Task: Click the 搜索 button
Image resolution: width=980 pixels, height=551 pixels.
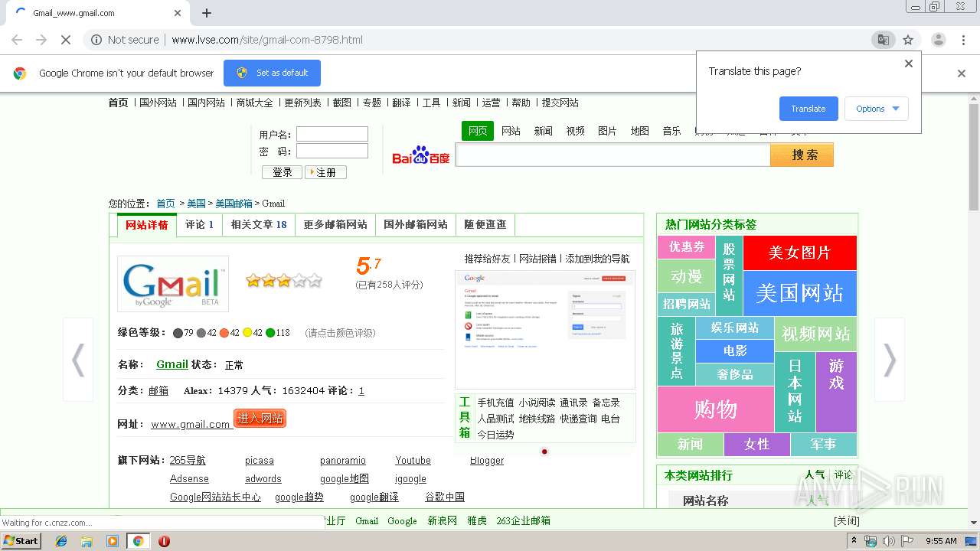Action: coord(802,155)
